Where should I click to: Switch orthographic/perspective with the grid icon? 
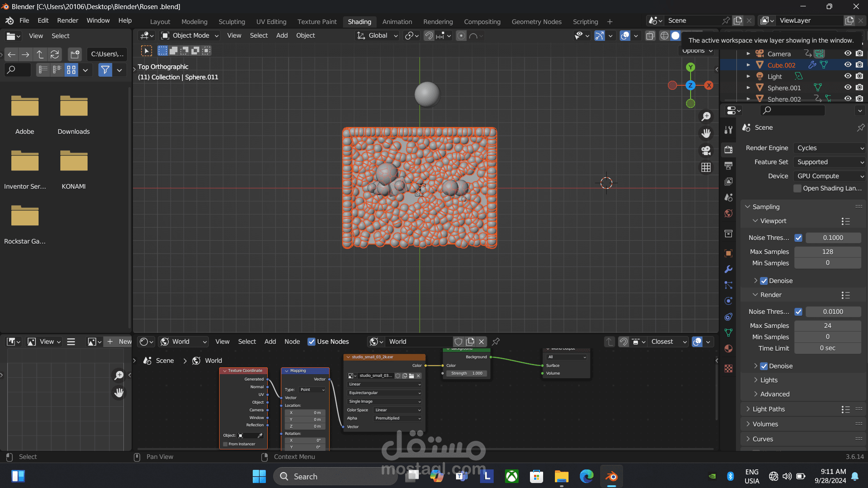(x=706, y=167)
